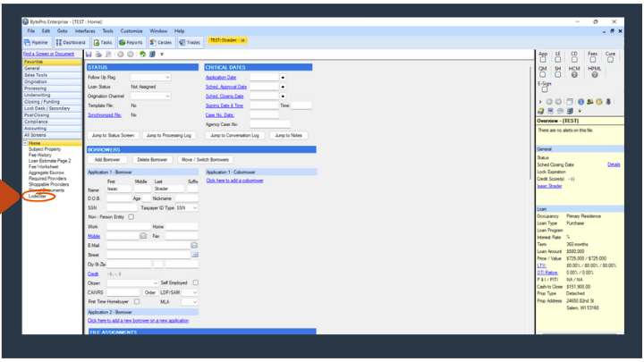Click the grey back arrow in loan toolbar
This screenshot has width=644, height=362.
click(121, 55)
